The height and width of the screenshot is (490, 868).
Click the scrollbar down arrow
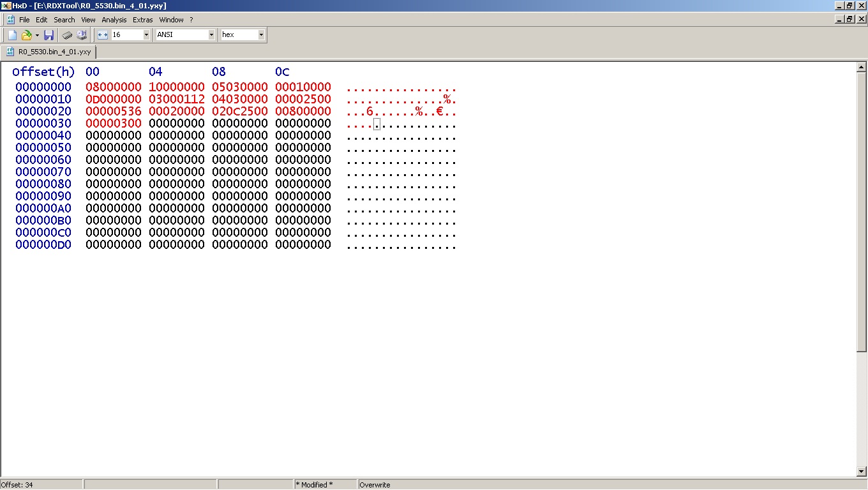pyautogui.click(x=862, y=471)
